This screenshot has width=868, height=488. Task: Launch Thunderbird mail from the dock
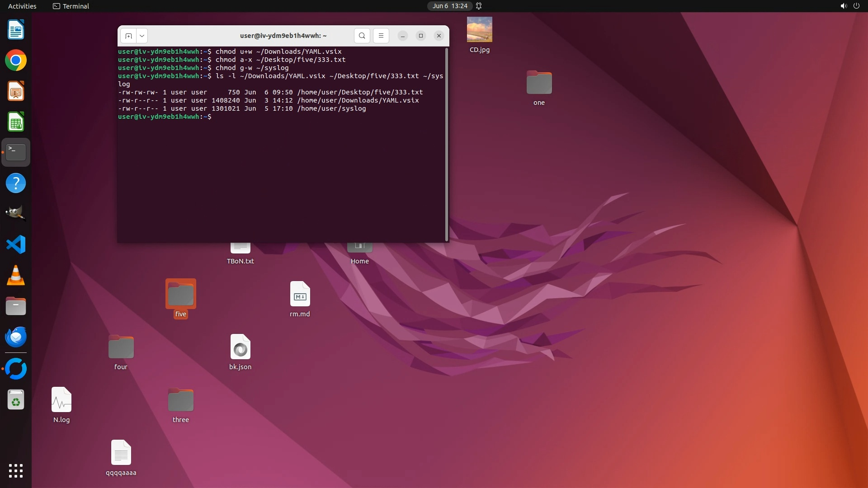click(x=16, y=337)
